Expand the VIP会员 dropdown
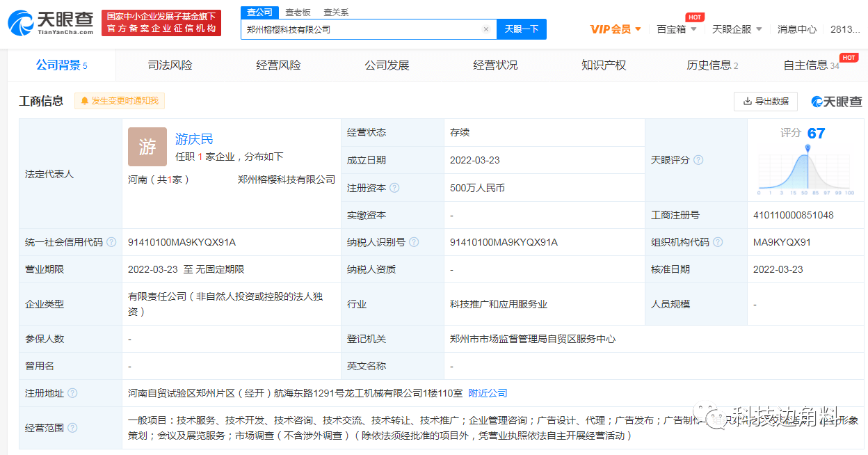The height and width of the screenshot is (455, 868). 615,29
